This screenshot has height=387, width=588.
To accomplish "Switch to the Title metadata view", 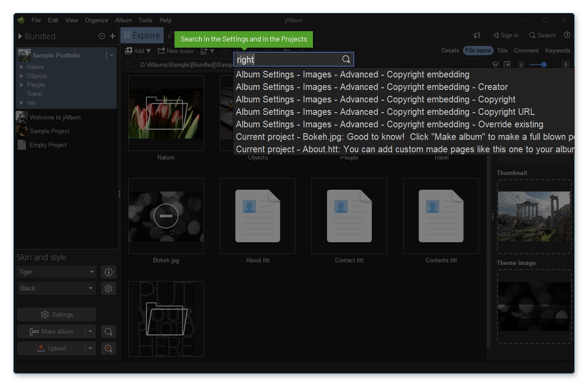I will (x=502, y=50).
